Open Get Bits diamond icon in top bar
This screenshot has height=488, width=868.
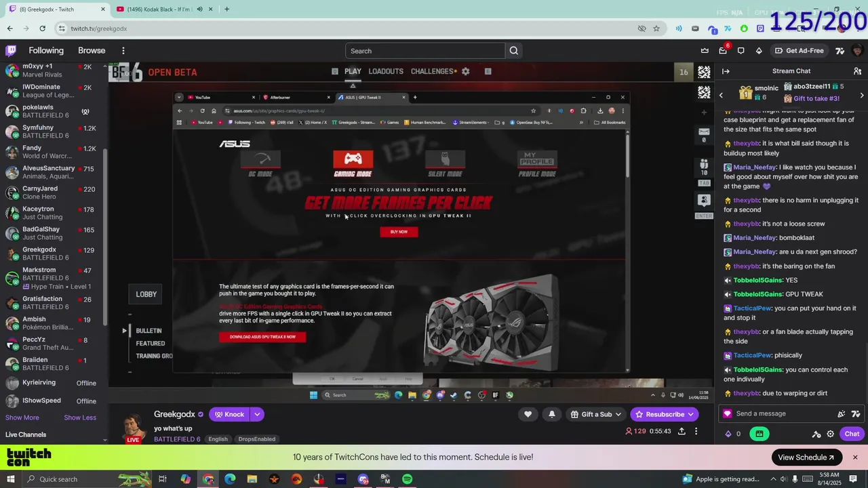pyautogui.click(x=759, y=51)
